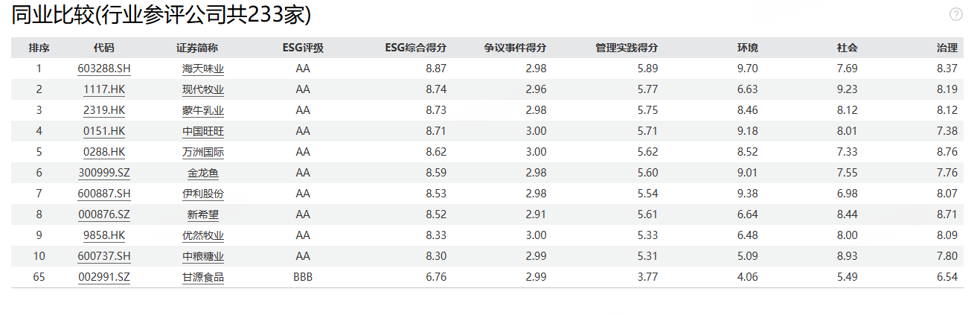Image resolution: width=980 pixels, height=315 pixels.
Task: Open stock code 000876.SZ
Action: pos(104,214)
